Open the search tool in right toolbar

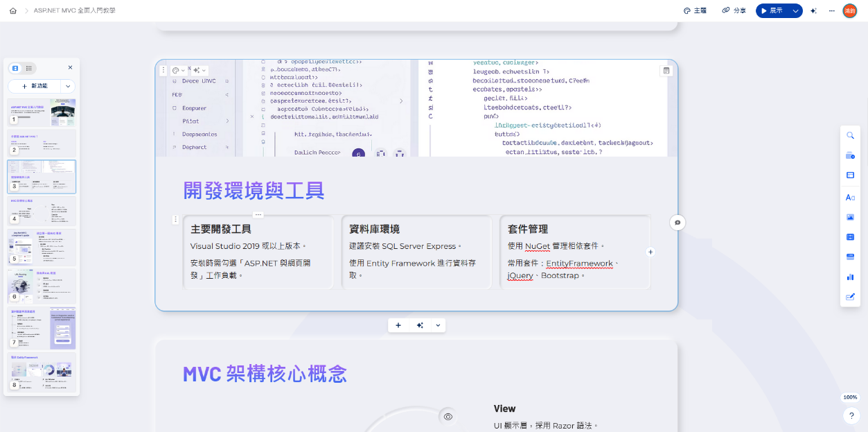[850, 135]
